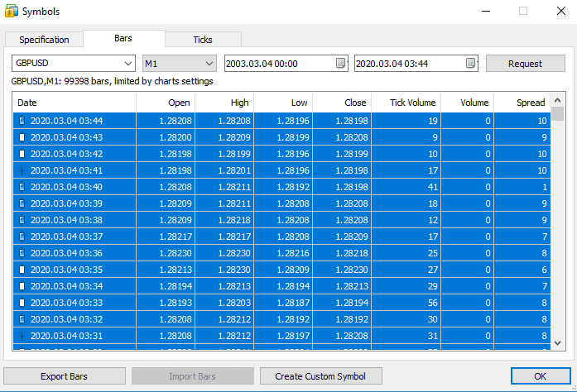Click candle icon of 03:37 bar row
The image size is (577, 392).
(x=22, y=237)
